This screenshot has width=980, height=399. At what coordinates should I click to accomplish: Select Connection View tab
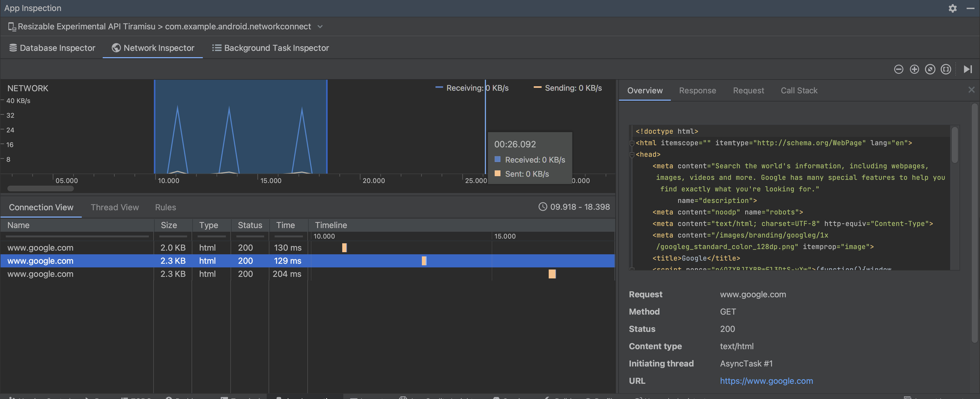(41, 207)
